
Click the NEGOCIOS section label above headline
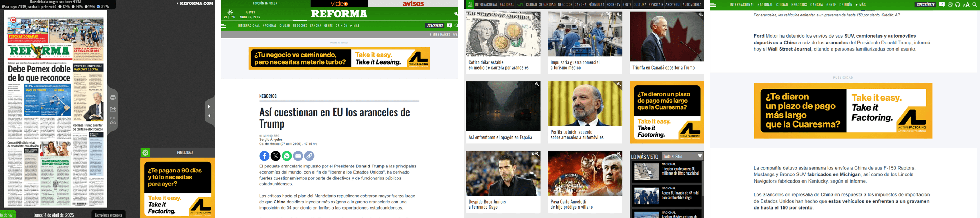[268, 96]
